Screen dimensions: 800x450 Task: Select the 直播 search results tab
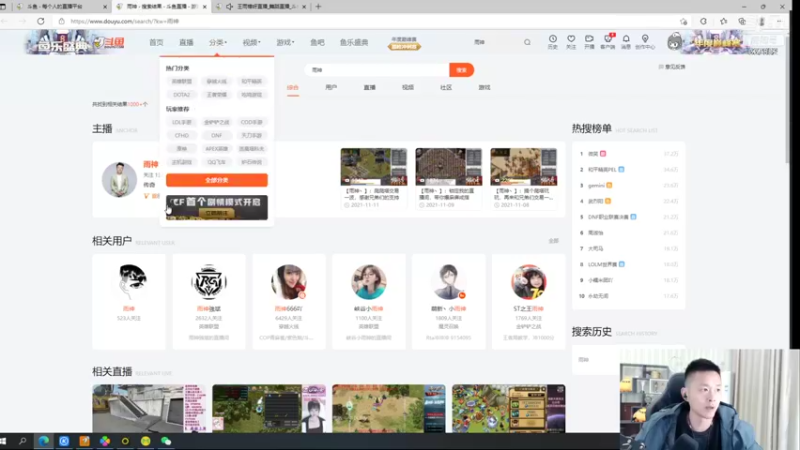click(369, 87)
